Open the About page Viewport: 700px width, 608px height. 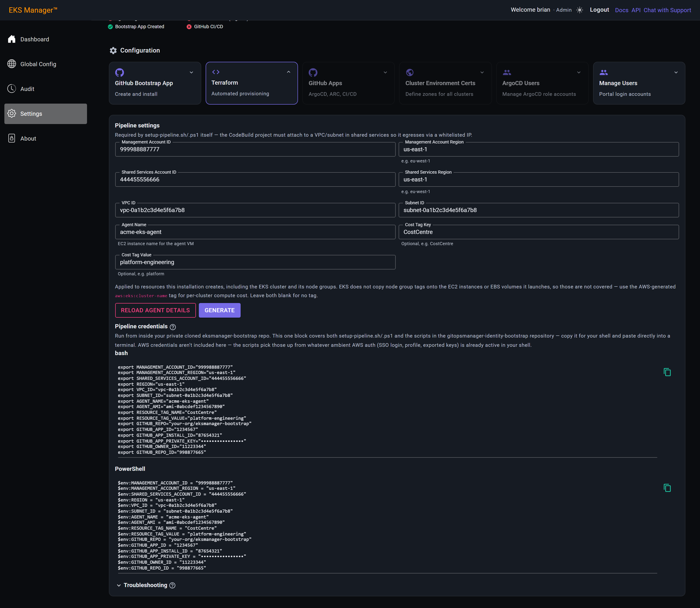(x=45, y=138)
